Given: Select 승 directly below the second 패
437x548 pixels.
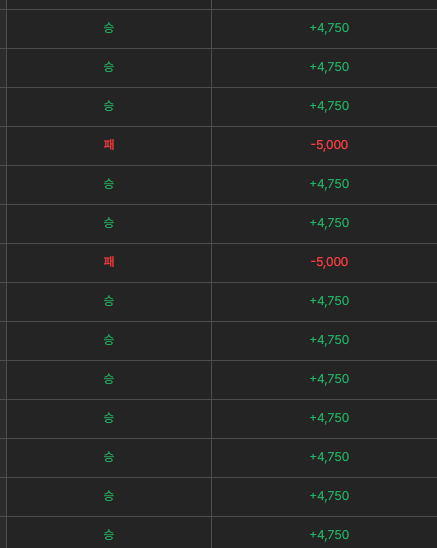Looking at the screenshot, I should tap(109, 301).
